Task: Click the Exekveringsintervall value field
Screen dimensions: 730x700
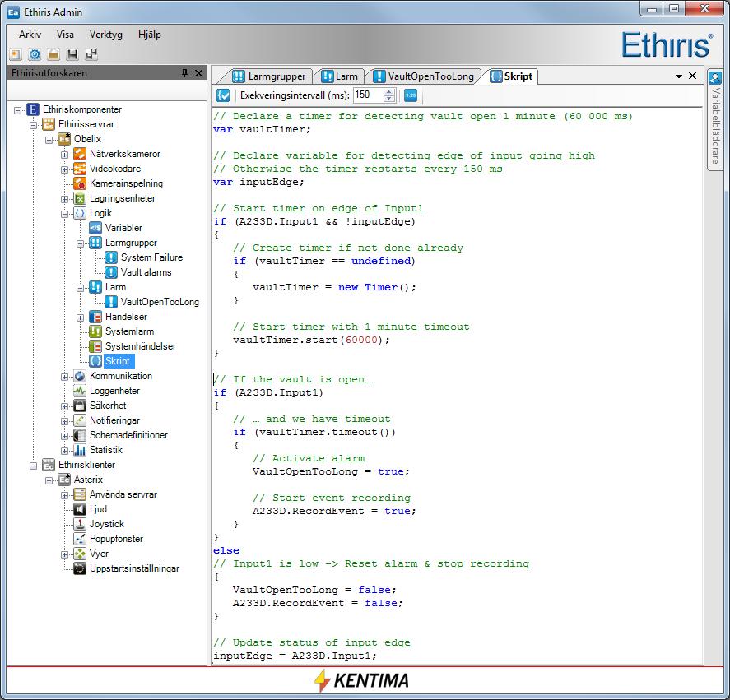Action: coord(368,95)
